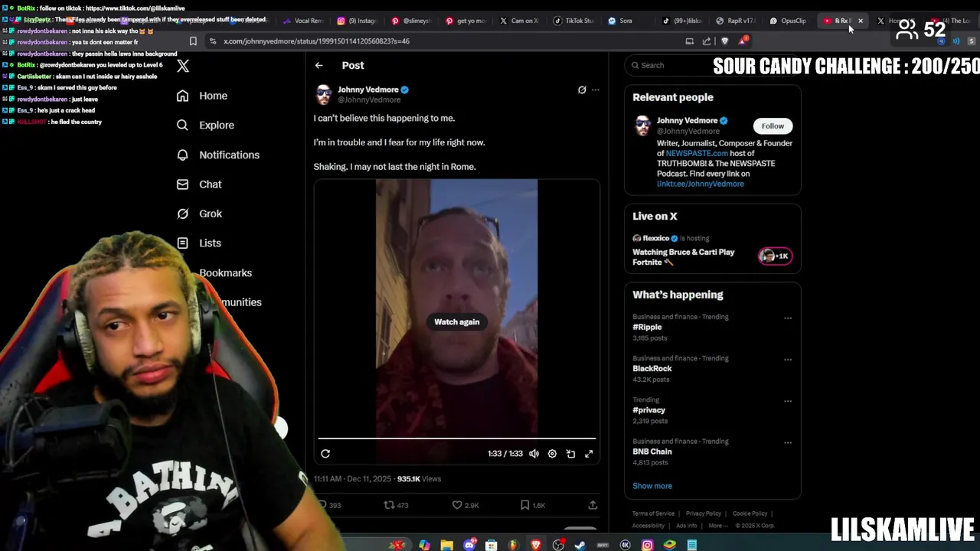Expand the More footer link
The height and width of the screenshot is (551, 980).
[717, 526]
